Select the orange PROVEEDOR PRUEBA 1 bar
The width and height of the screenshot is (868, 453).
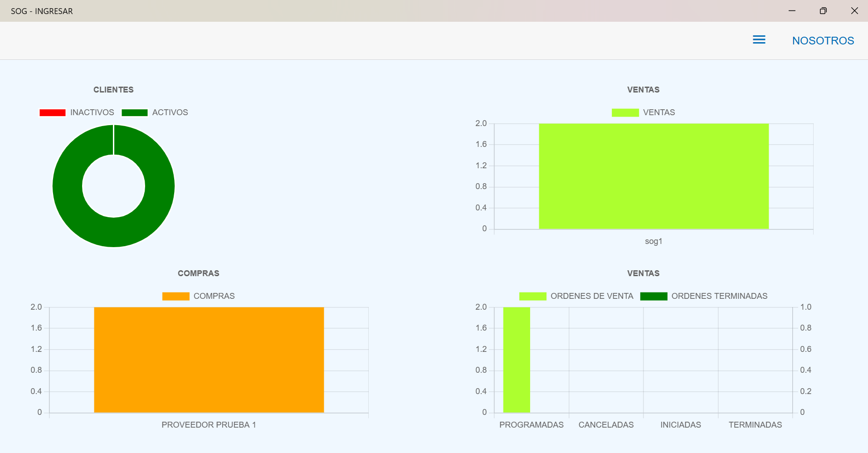coord(209,360)
